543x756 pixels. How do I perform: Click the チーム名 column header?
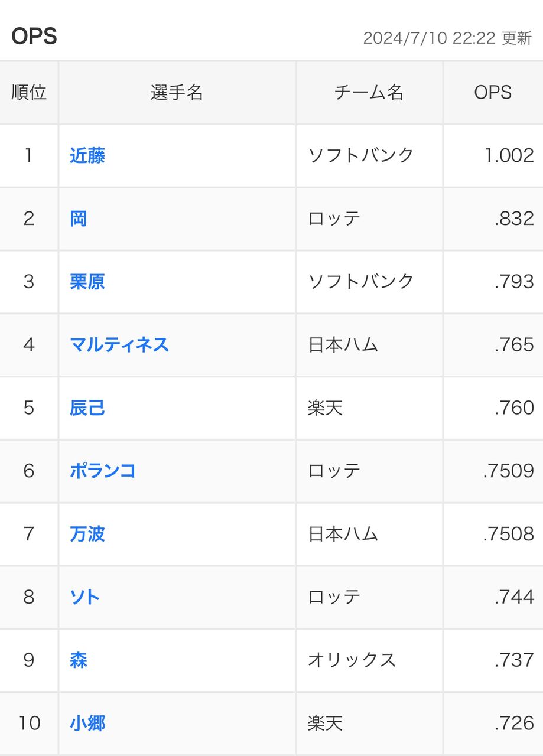(369, 93)
